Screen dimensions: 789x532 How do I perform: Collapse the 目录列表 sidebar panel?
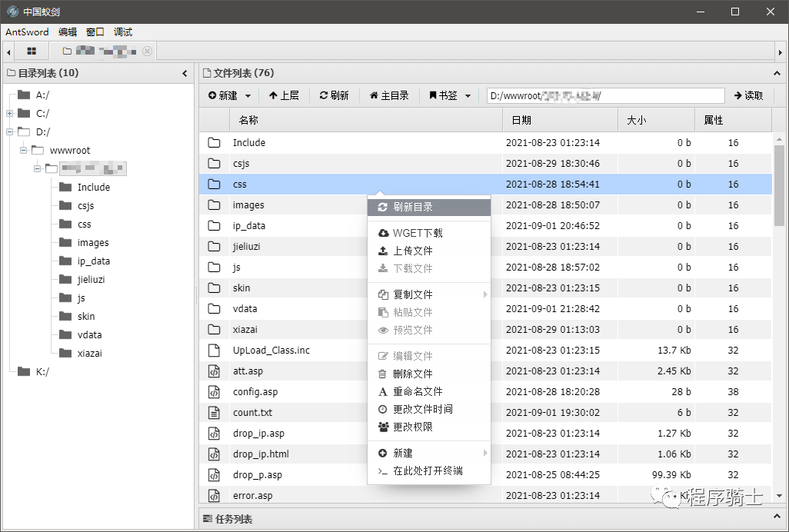[x=185, y=72]
